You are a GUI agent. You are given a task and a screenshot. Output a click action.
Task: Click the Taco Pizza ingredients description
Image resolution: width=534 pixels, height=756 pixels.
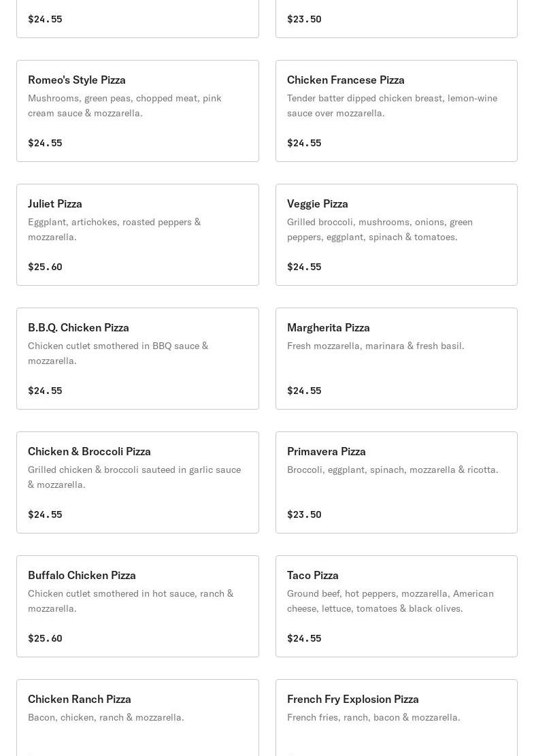390,601
